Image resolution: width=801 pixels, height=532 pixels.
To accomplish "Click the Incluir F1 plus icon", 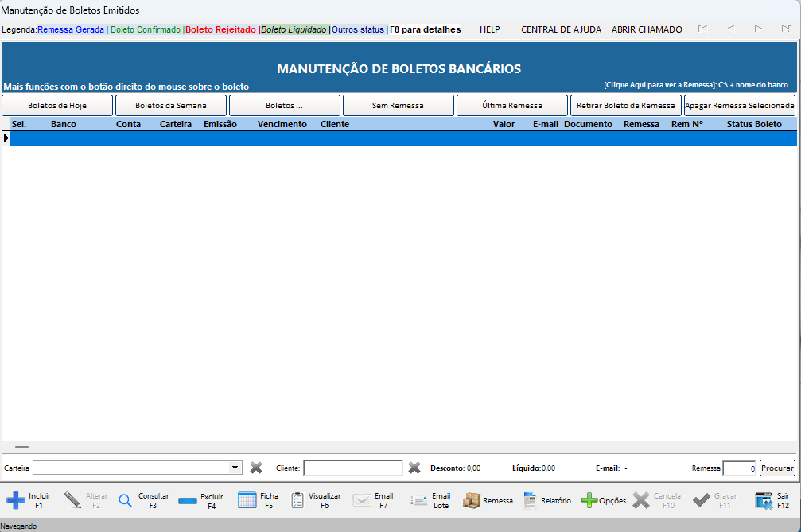I will [x=15, y=500].
